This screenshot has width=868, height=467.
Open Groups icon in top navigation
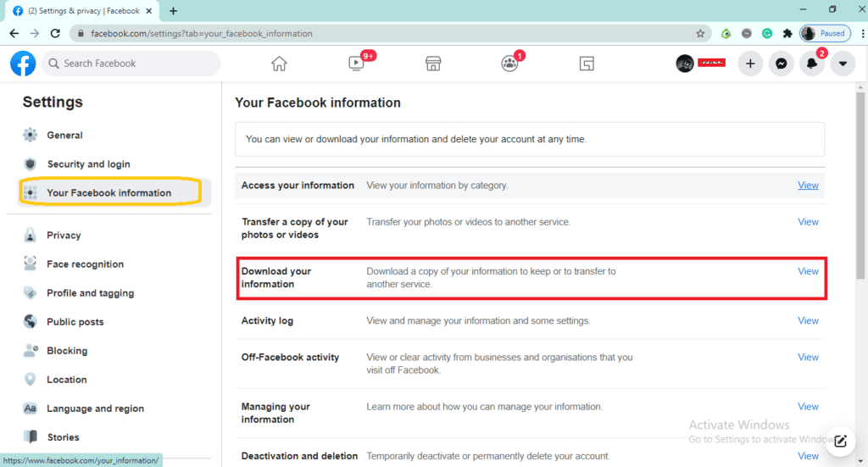coord(509,64)
